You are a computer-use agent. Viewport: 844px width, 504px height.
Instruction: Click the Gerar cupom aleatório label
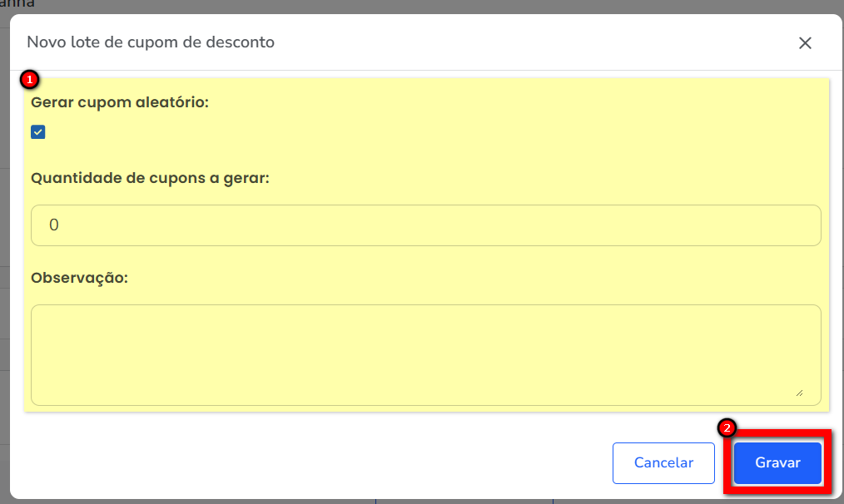click(120, 102)
